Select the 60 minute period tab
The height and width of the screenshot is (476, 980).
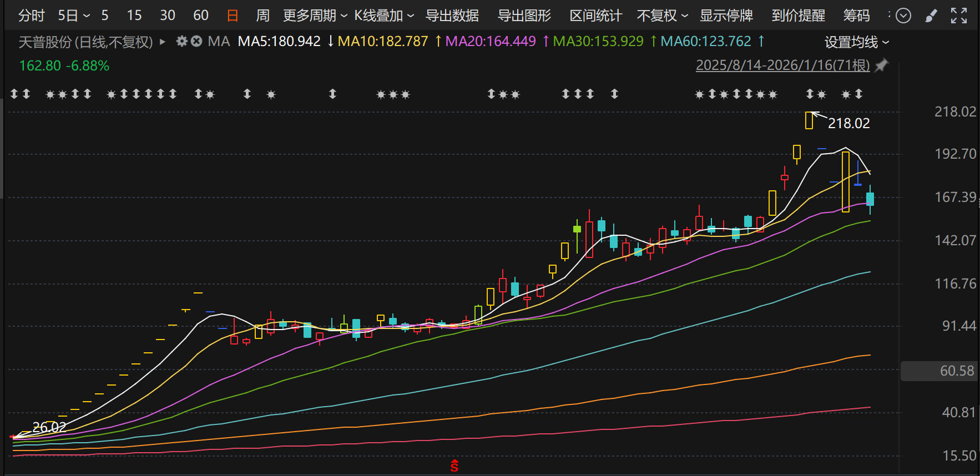point(201,16)
